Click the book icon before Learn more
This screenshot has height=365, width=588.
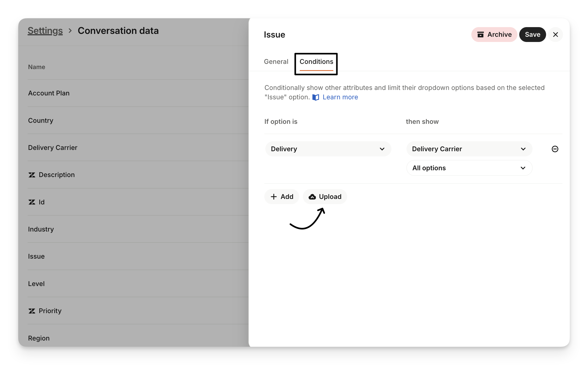click(316, 98)
